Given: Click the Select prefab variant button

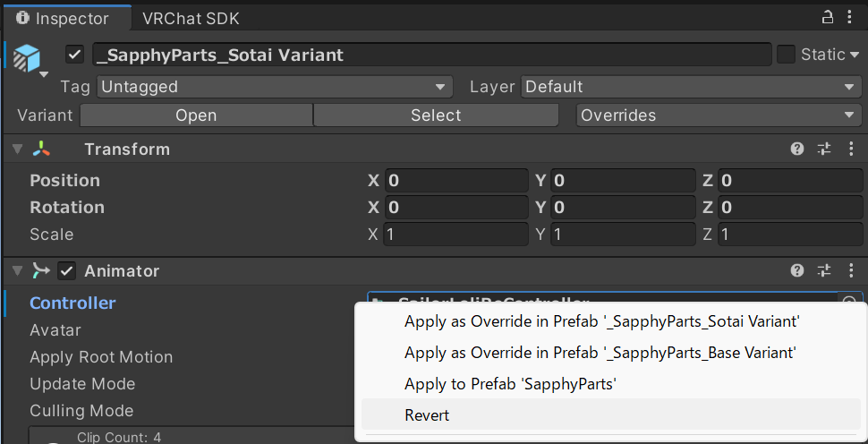Looking at the screenshot, I should pos(436,115).
